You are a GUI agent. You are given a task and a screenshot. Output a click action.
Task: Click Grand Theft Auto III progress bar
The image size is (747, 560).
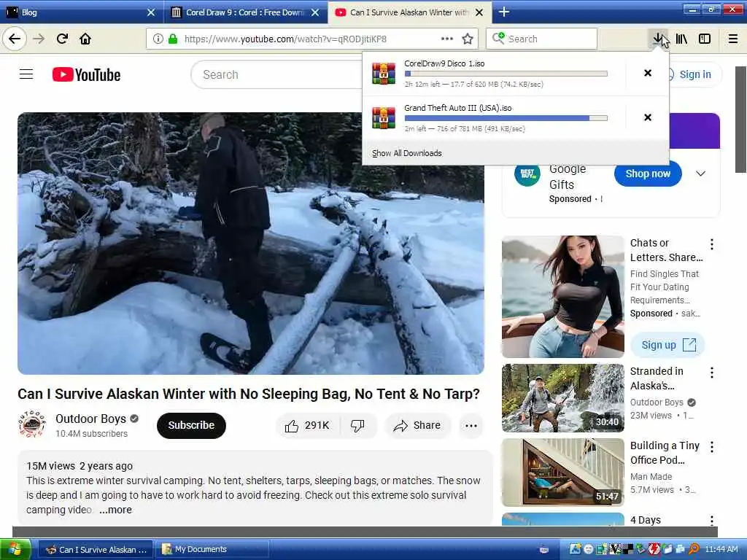click(x=506, y=118)
